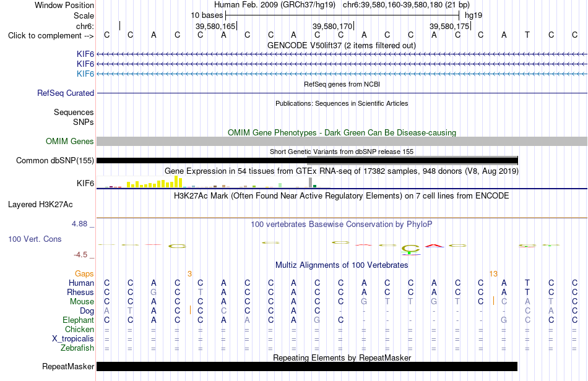This screenshot has height=381, width=588.
Task: Click the -4.5 PhyloP lower limit value
Action: point(80,255)
